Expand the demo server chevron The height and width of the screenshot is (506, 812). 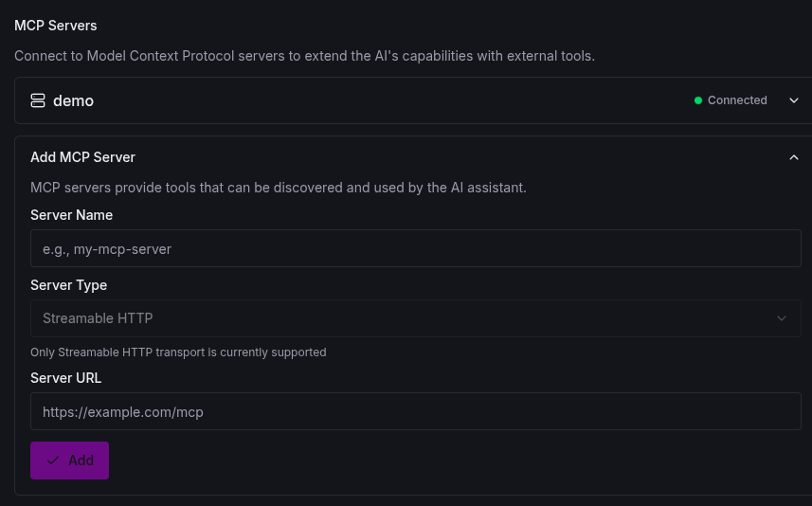[x=794, y=100]
